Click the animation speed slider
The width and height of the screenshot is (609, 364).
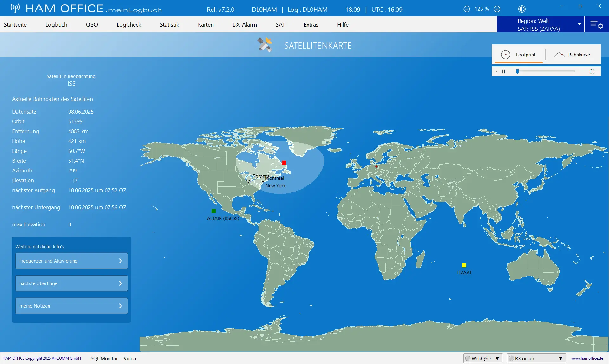pos(546,72)
